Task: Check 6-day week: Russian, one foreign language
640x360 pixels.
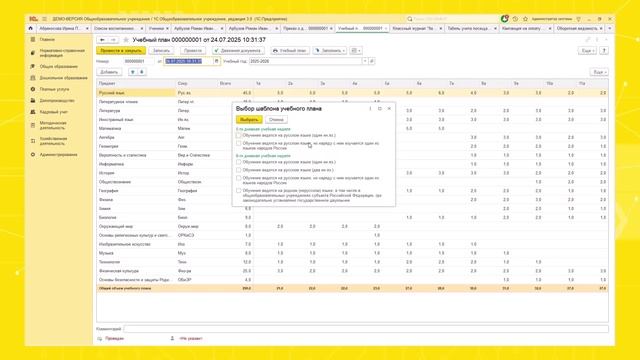Action: tap(239, 162)
